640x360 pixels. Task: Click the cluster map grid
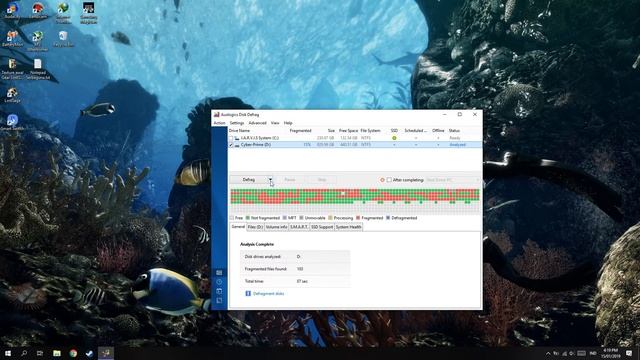click(355, 201)
